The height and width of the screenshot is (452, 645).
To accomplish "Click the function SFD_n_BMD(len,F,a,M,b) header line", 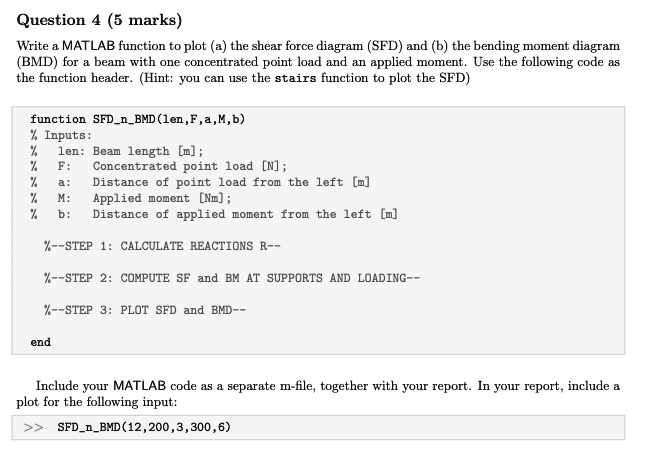I will click(137, 119).
